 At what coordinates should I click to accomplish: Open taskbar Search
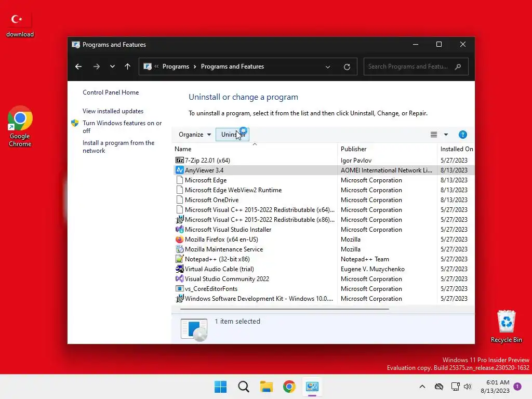tap(244, 387)
